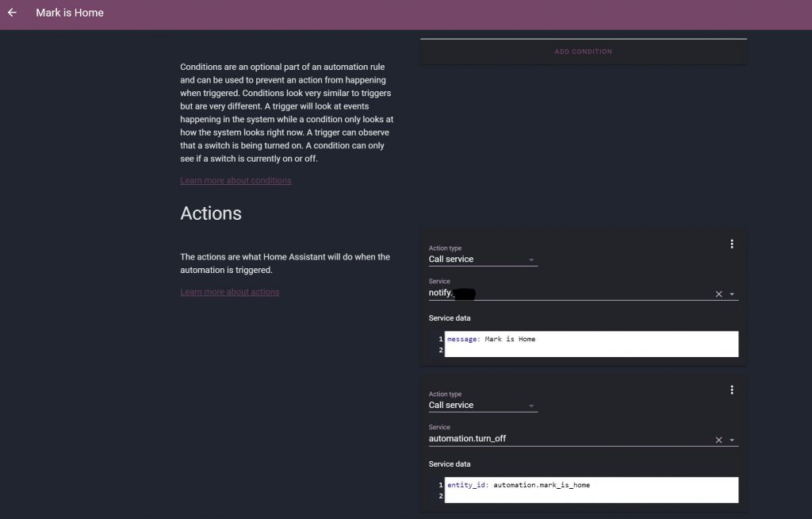Open Action type dropdown of notify action
The width and height of the screenshot is (812, 519).
click(x=482, y=259)
